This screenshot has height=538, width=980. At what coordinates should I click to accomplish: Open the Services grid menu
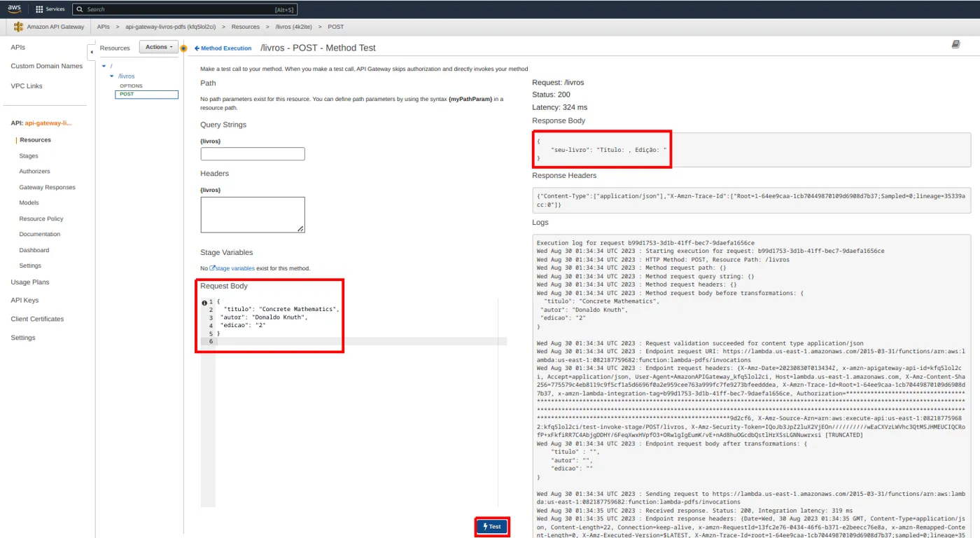[50, 9]
